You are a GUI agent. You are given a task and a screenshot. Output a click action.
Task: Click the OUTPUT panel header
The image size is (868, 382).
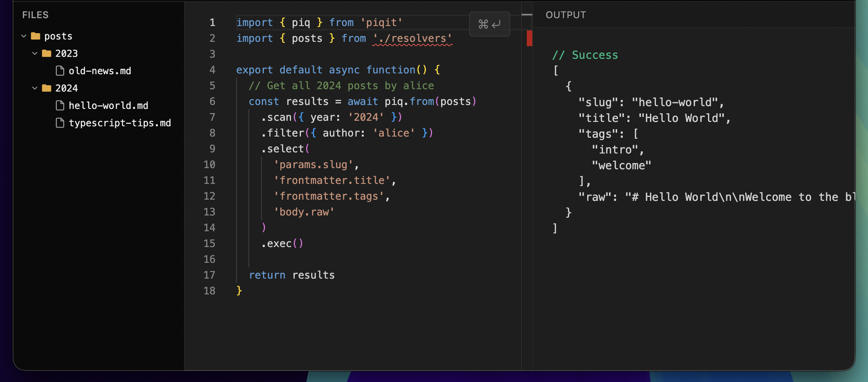566,15
